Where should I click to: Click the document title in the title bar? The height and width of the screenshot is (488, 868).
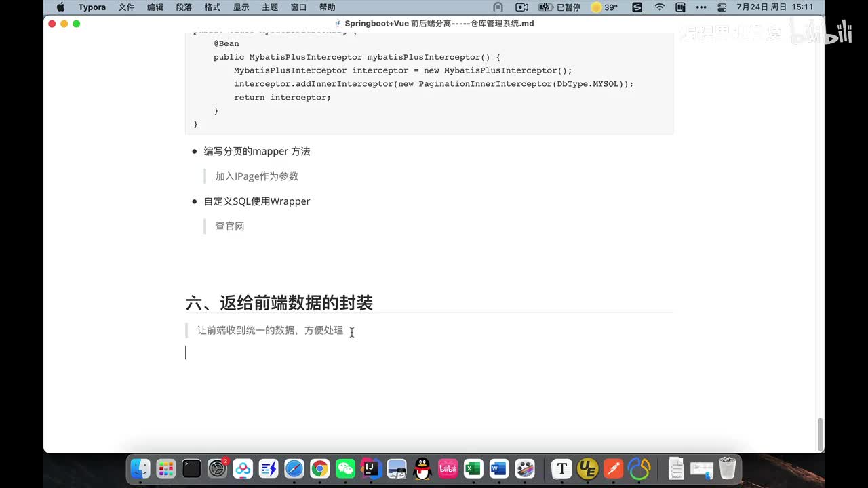click(439, 24)
